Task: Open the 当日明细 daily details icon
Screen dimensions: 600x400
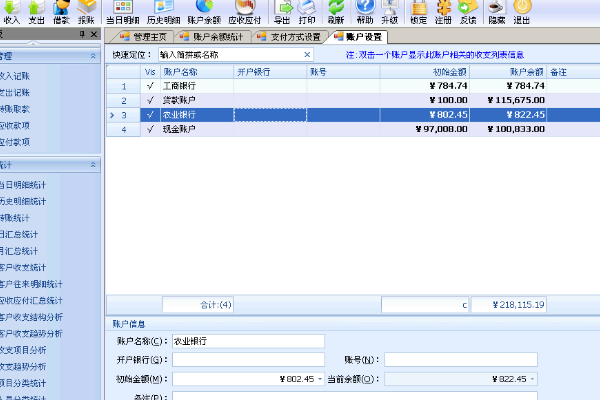Action: (x=123, y=10)
